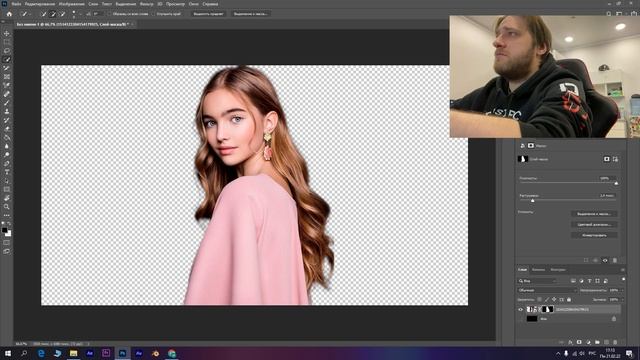Click the Invert button in Properties panel
The image size is (640, 360).
point(594,235)
